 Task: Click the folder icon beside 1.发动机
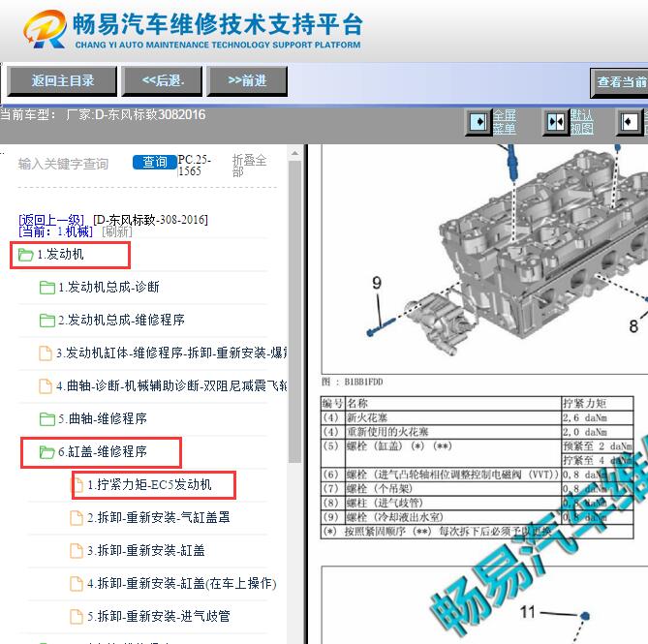tap(25, 255)
